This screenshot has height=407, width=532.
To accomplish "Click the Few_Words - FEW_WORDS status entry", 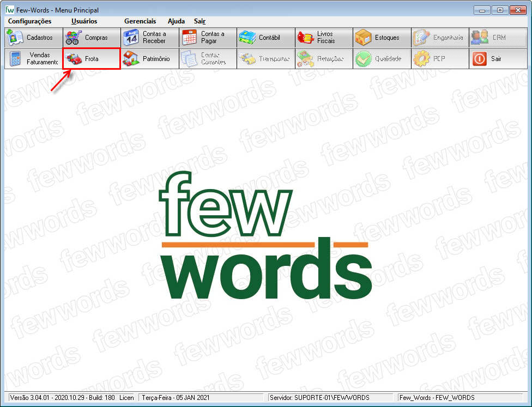I will [x=437, y=398].
